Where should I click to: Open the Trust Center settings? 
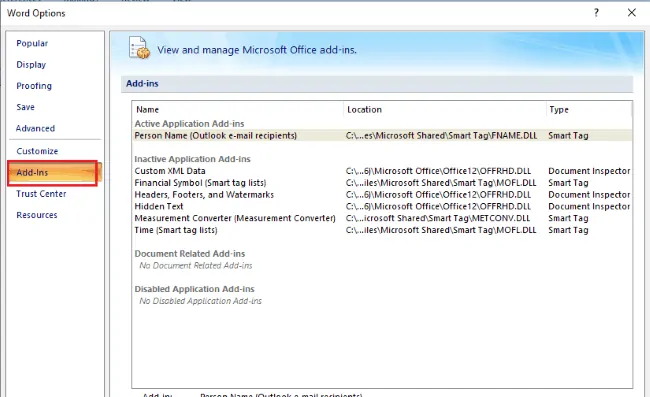click(41, 194)
